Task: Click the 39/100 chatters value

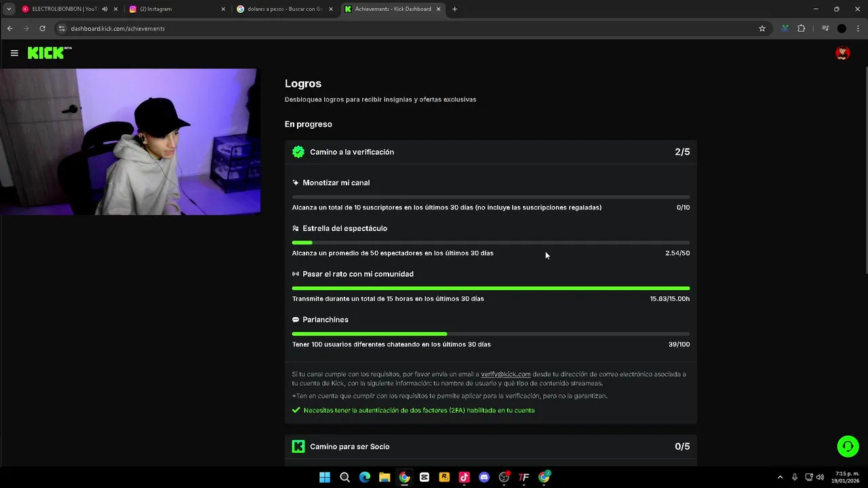Action: click(679, 344)
